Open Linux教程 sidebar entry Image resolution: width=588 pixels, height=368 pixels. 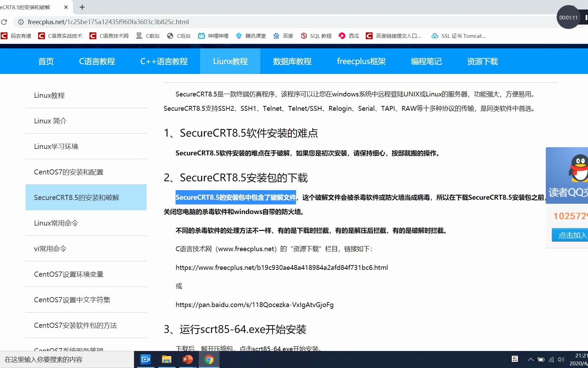pos(86,95)
